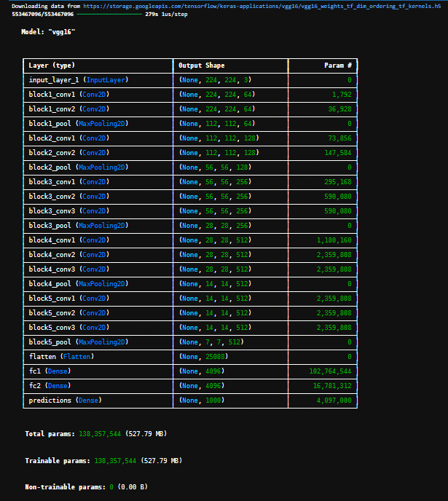This screenshot has width=448, height=501.
Task: Click the output shape (None, 224, 224, 3)
Action: coord(216,80)
